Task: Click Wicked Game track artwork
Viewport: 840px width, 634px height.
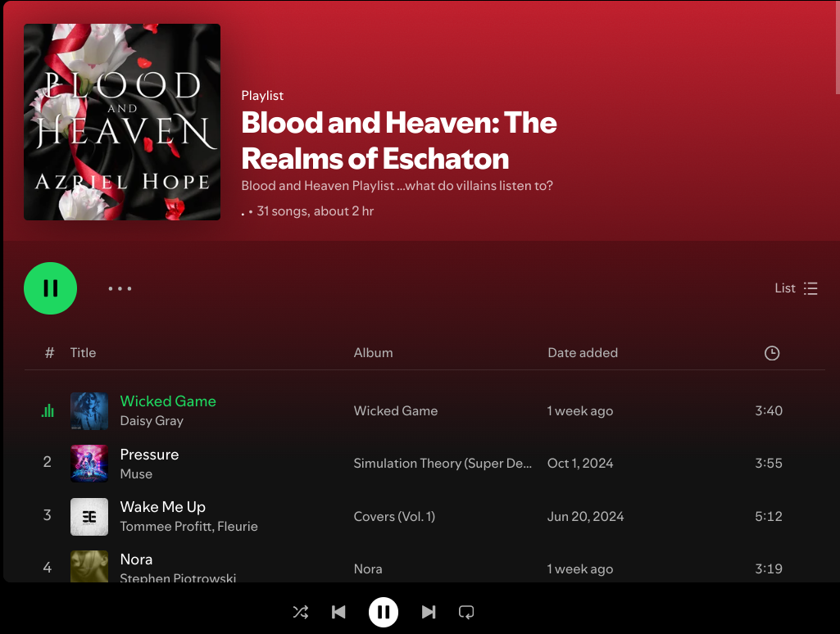Action: (89, 411)
